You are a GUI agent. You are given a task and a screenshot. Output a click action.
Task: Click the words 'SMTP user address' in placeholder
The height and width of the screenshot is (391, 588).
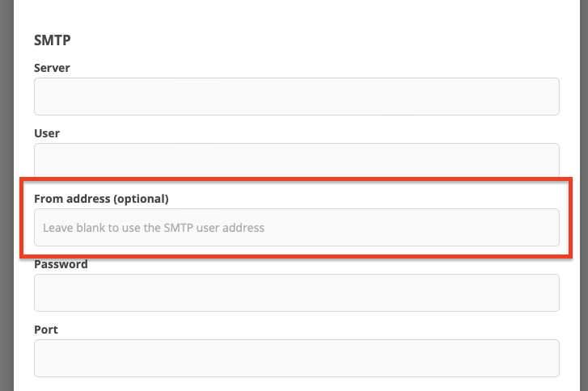[x=214, y=228]
